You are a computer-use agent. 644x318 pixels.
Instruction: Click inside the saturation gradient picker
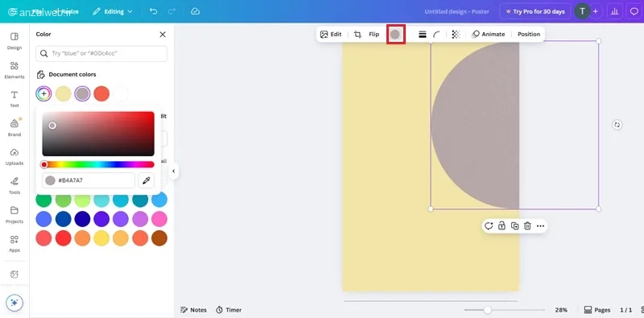98,134
